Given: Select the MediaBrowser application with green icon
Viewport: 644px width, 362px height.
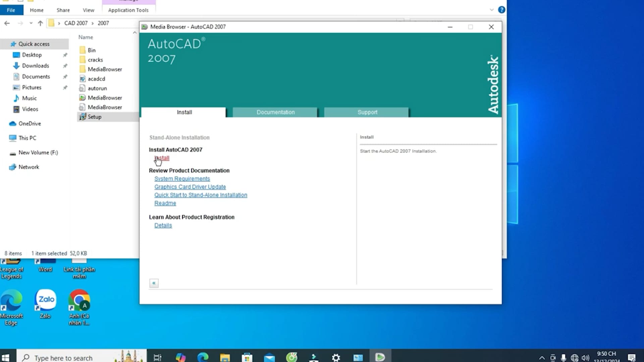Looking at the screenshot, I should (105, 98).
